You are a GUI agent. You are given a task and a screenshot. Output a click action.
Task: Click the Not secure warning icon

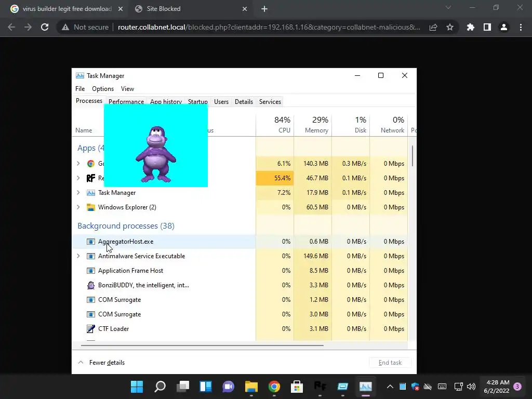(x=65, y=27)
